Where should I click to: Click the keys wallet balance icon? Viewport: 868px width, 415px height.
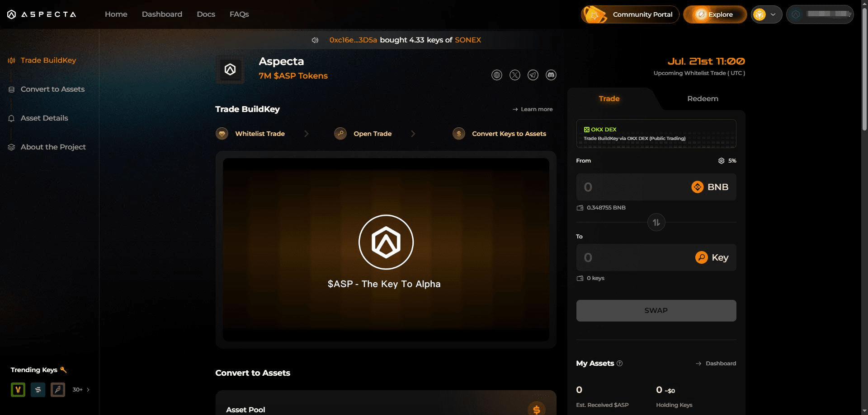click(580, 278)
